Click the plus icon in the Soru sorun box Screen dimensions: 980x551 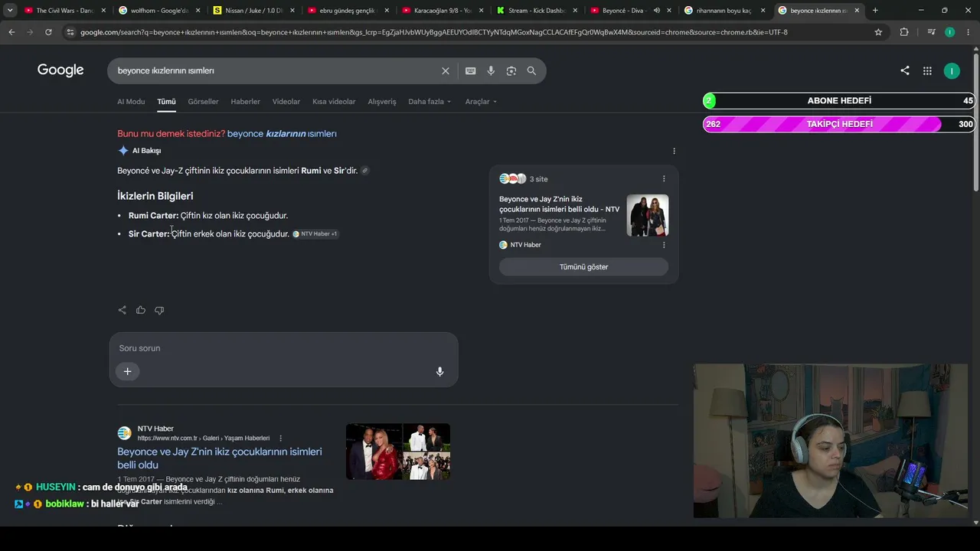click(128, 371)
